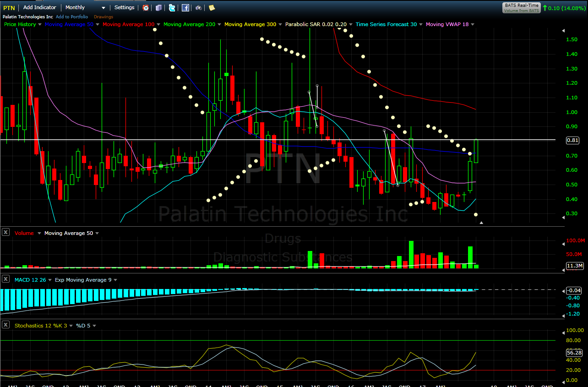Click the Add to Portfolio link
588x387 pixels.
click(72, 16)
